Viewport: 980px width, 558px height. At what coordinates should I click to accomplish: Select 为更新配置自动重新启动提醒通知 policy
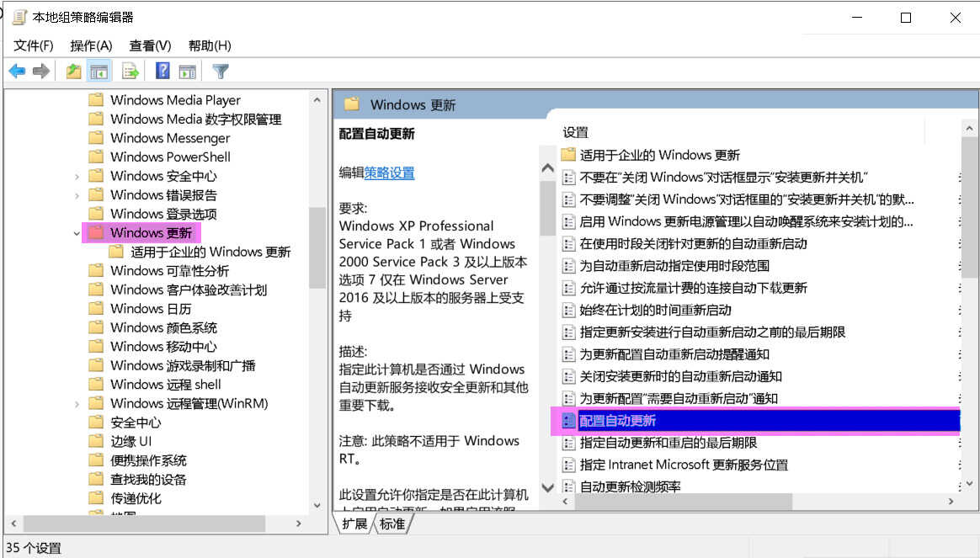(674, 354)
